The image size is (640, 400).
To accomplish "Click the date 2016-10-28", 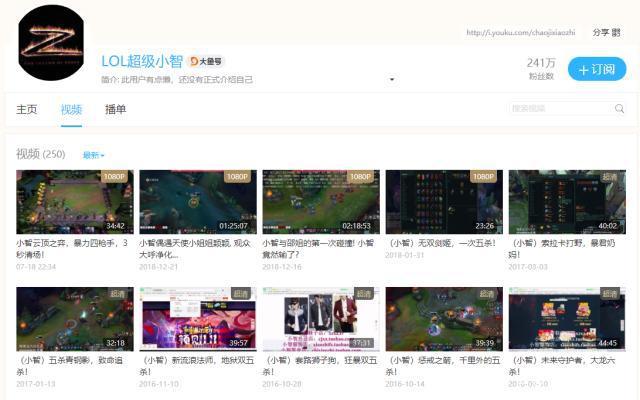I will [282, 384].
